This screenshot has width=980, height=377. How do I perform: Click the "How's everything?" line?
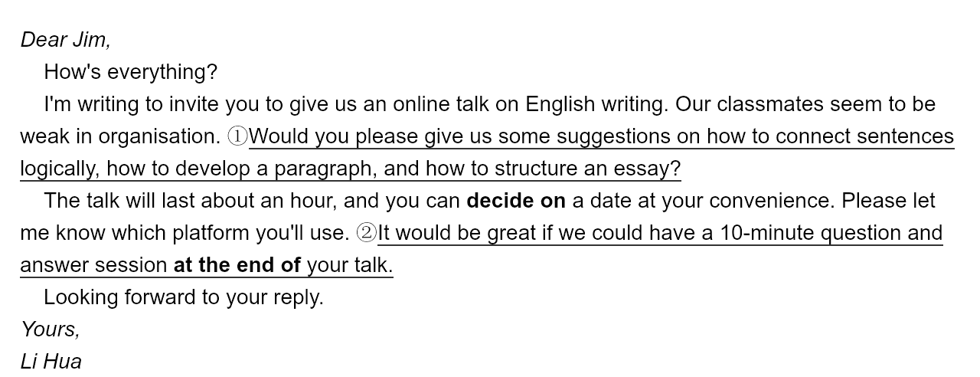click(130, 72)
